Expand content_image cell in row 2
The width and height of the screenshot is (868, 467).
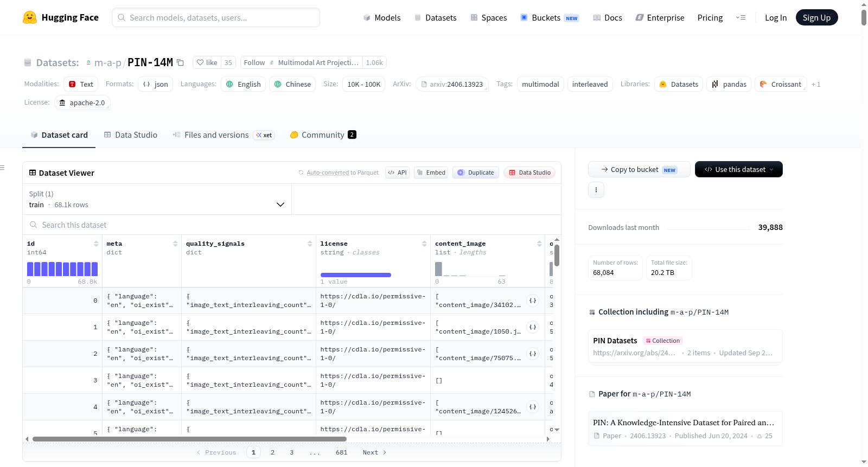533,354
